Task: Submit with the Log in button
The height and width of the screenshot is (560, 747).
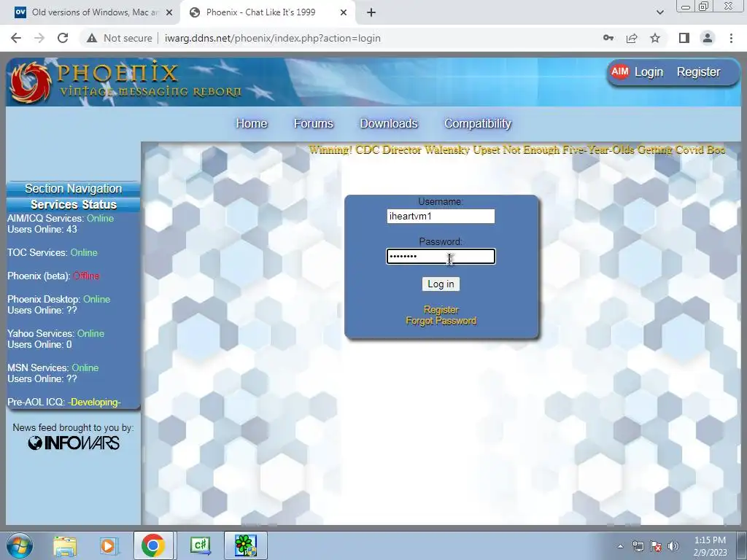Action: coord(441,284)
